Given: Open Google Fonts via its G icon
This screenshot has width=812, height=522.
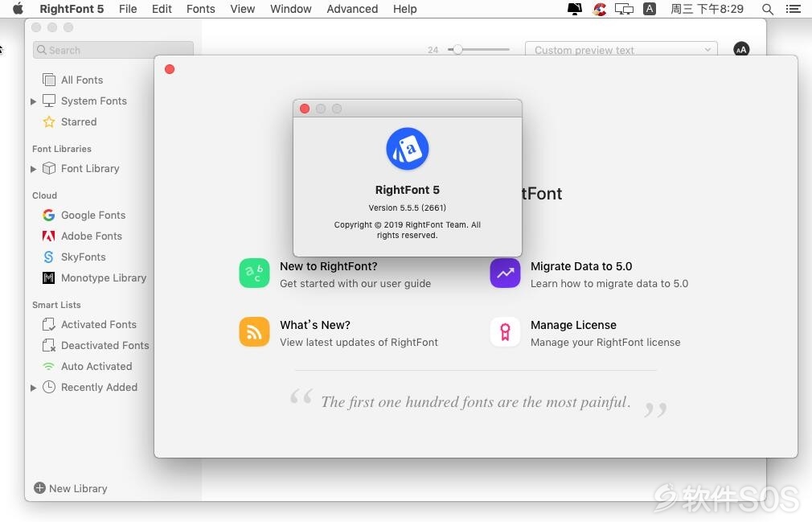Looking at the screenshot, I should (49, 215).
